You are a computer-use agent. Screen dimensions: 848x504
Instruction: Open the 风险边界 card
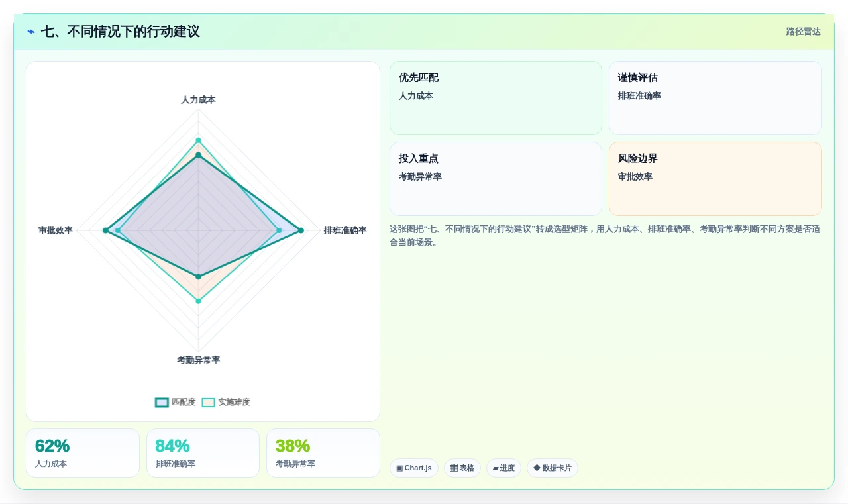[x=715, y=179]
